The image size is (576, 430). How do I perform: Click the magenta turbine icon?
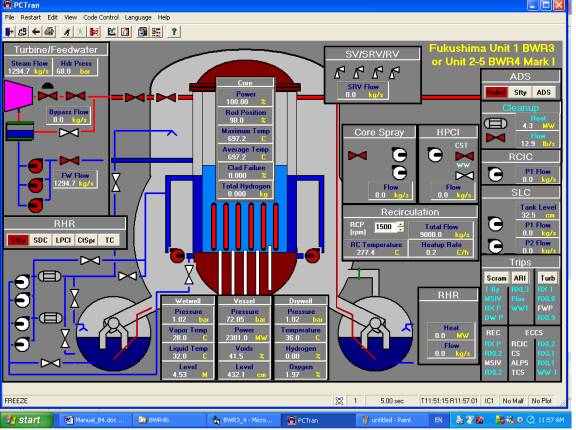pos(19,95)
